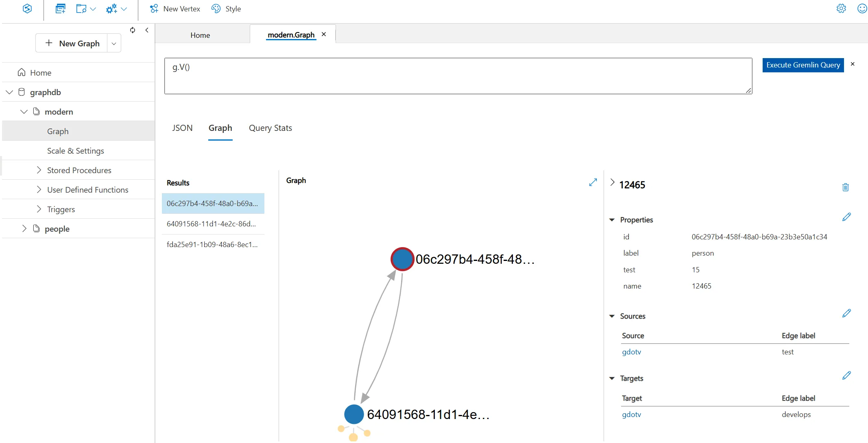Click the Gremlin query input field
The height and width of the screenshot is (443, 868).
point(458,76)
